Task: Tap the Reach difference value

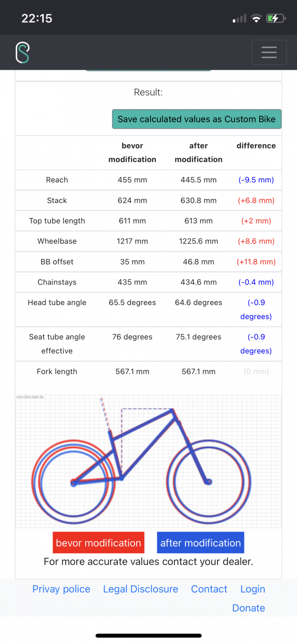Action: [x=256, y=180]
